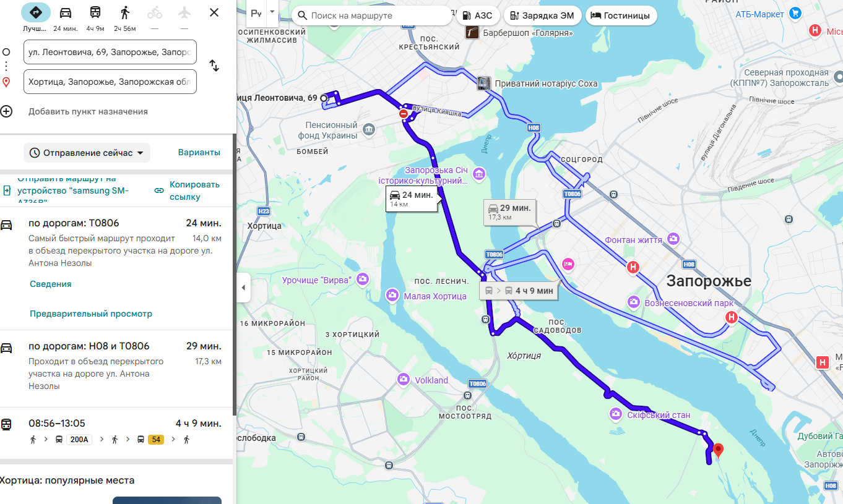Viewport: 843px width, 504px height.
Task: Select the walking travel mode icon
Action: (125, 13)
